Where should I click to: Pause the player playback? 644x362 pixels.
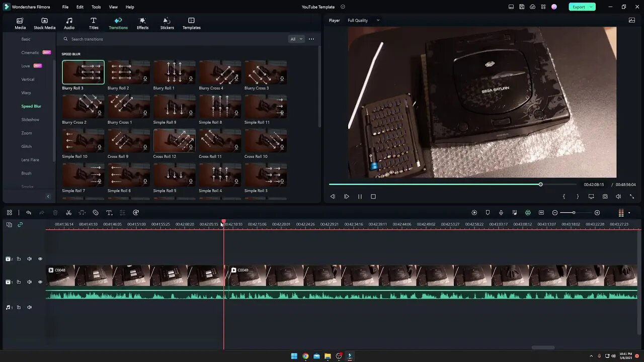pos(360,197)
